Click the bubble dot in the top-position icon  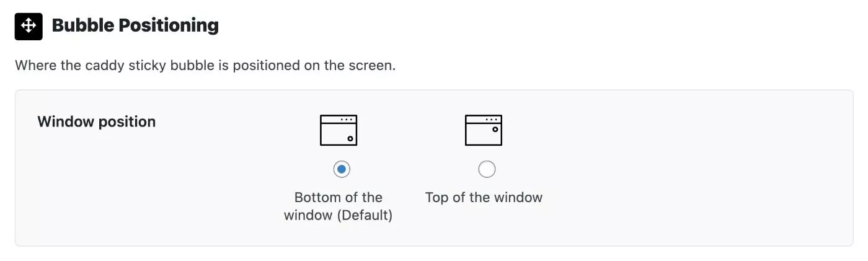point(495,129)
